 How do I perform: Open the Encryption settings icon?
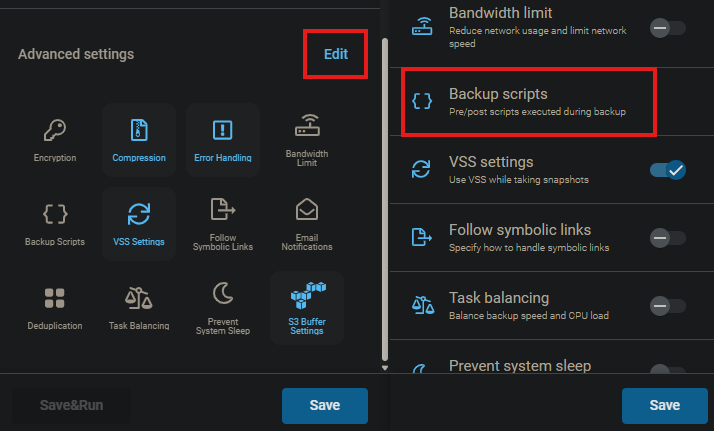click(x=54, y=131)
